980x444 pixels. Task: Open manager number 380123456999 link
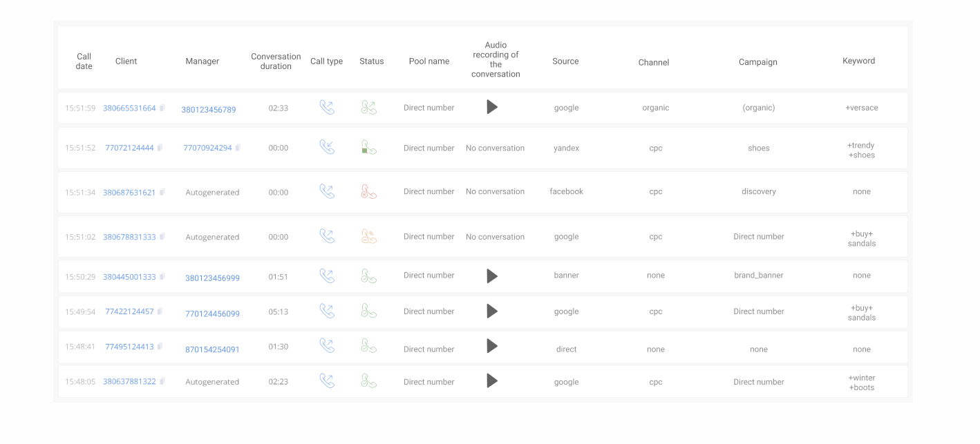click(212, 278)
